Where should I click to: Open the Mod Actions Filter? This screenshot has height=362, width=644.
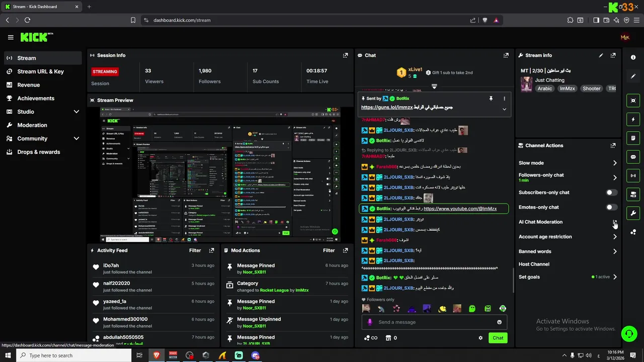[329, 250]
